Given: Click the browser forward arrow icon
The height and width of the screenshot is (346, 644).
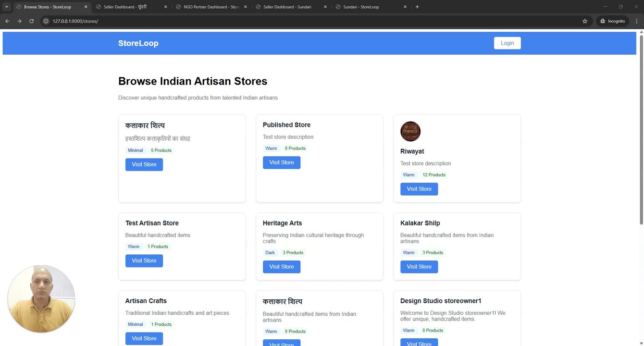Looking at the screenshot, I should point(19,21).
